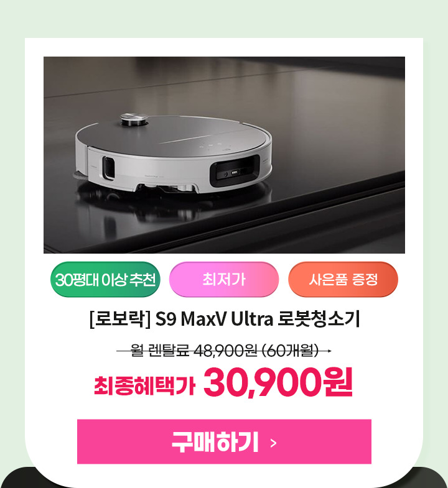The width and height of the screenshot is (448, 488).
Task: Click the [로보락] brand name text
Action: click(120, 319)
